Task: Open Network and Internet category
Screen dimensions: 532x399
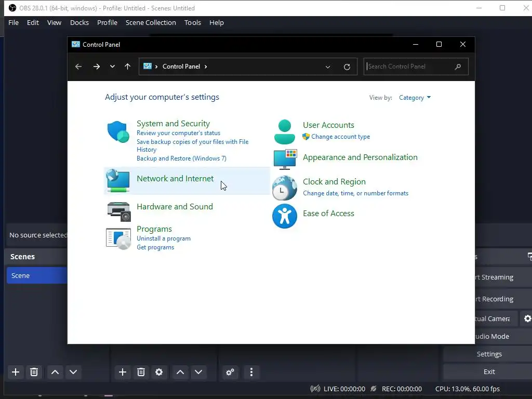Action: click(175, 179)
